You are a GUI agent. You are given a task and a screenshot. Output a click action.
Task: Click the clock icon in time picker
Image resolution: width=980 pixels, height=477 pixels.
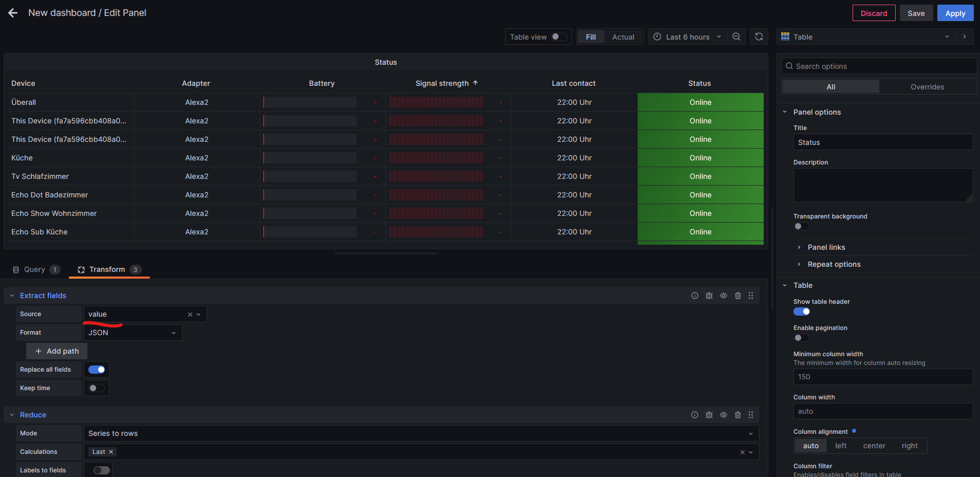point(657,36)
